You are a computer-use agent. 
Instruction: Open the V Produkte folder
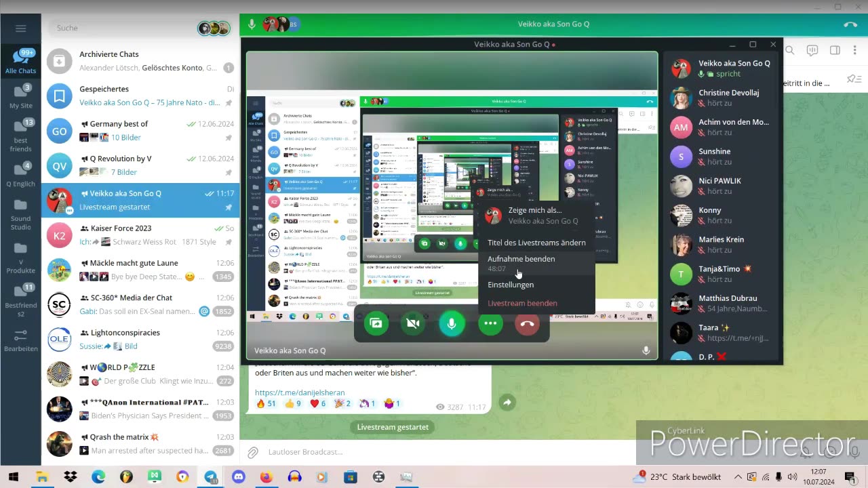(20, 256)
